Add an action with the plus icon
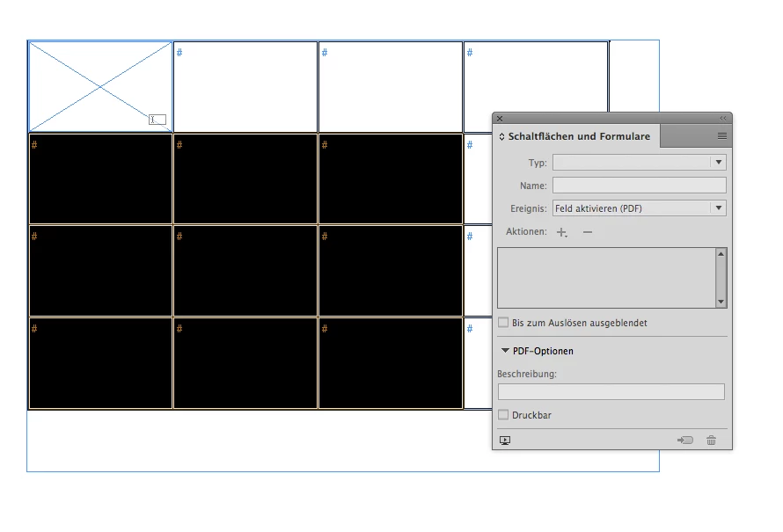 pyautogui.click(x=562, y=232)
